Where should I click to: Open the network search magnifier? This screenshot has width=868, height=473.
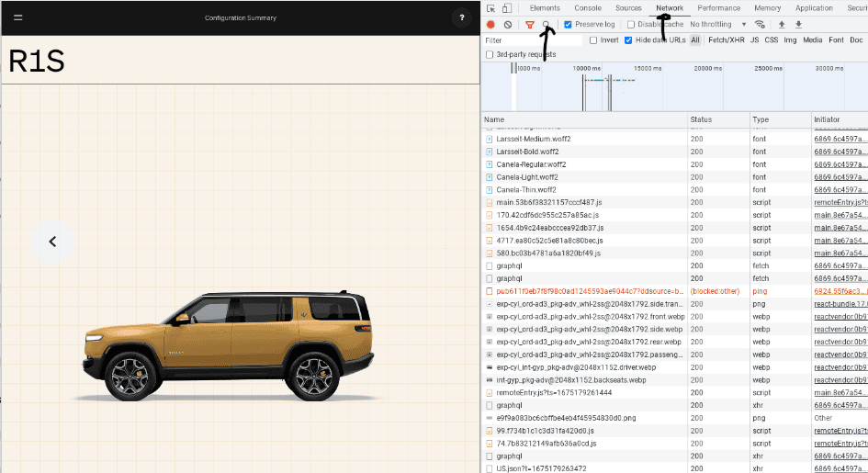[x=546, y=25]
